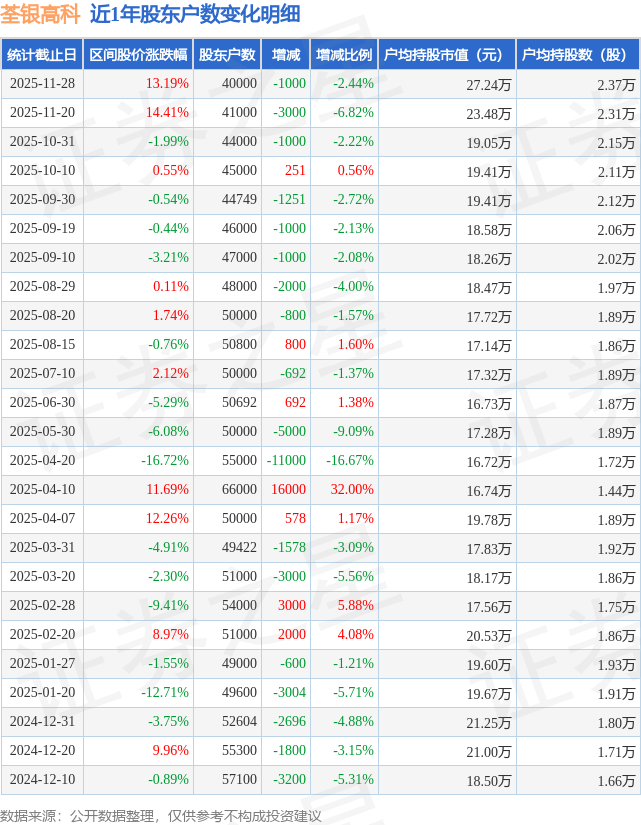The height and width of the screenshot is (825, 641).
Task: Click the 增减比例 column header
Action: point(343,55)
